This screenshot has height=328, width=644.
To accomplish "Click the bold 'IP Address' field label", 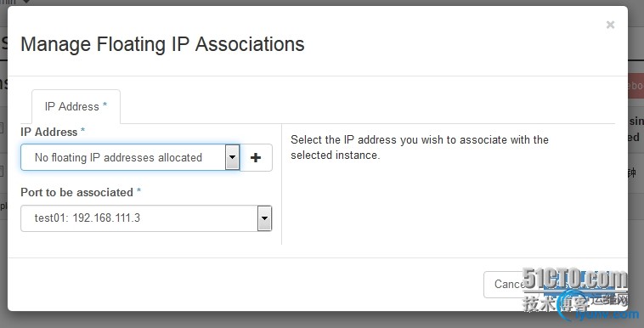I will [49, 132].
